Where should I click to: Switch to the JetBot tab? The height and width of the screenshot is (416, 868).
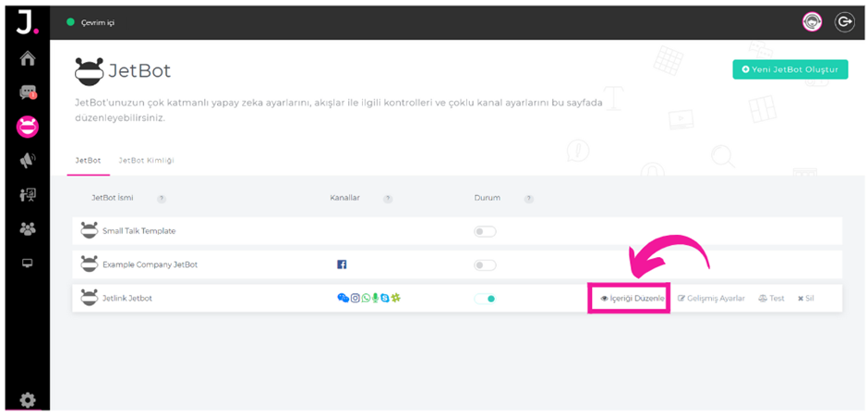tap(88, 161)
